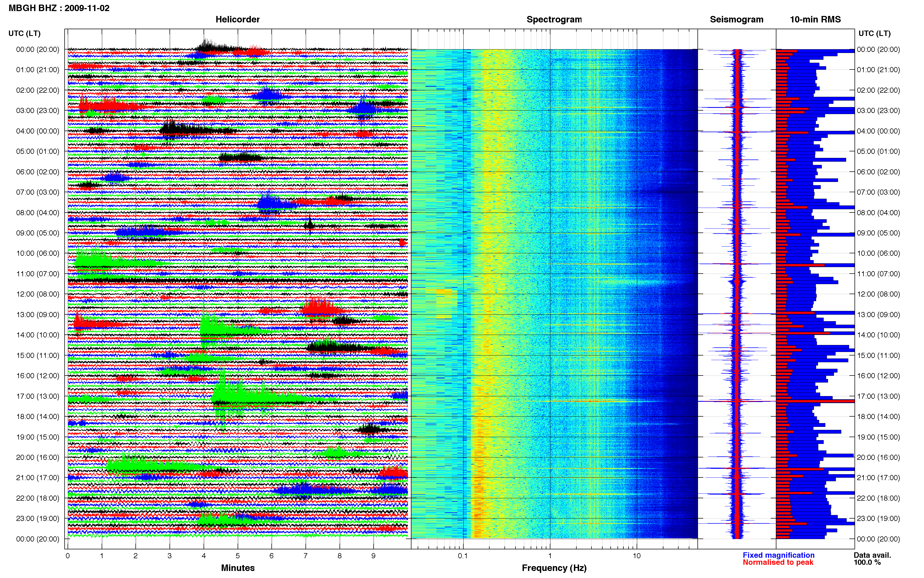Click left-axis time label '16:00 (12:00)'
This screenshot has width=924, height=578.
38,376
